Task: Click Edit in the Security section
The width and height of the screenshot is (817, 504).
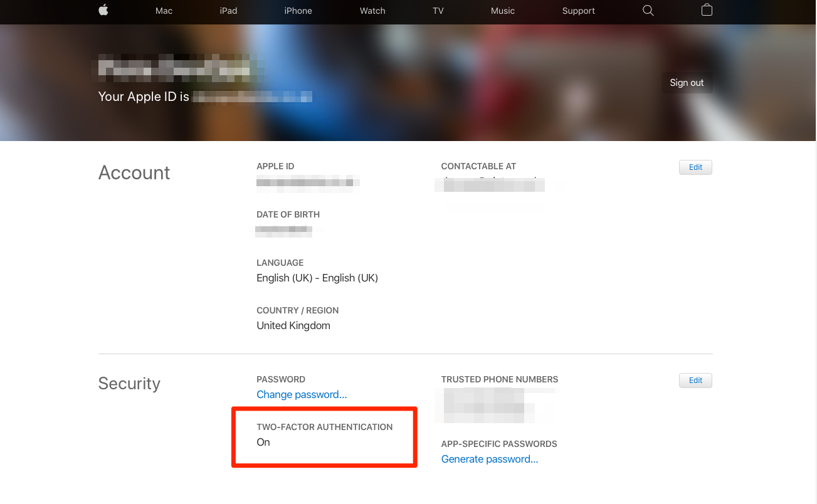Action: [x=695, y=381]
